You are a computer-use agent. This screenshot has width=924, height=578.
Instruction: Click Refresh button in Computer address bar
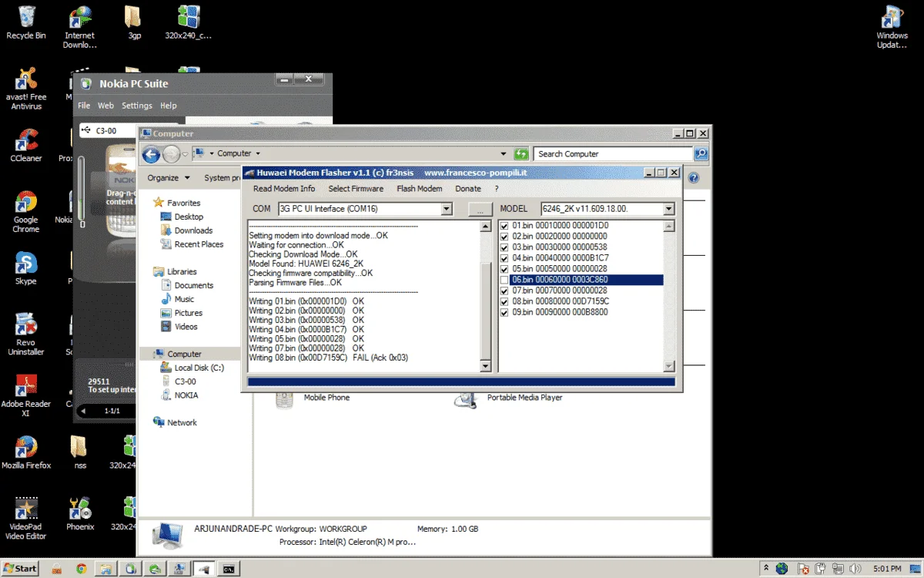point(521,154)
